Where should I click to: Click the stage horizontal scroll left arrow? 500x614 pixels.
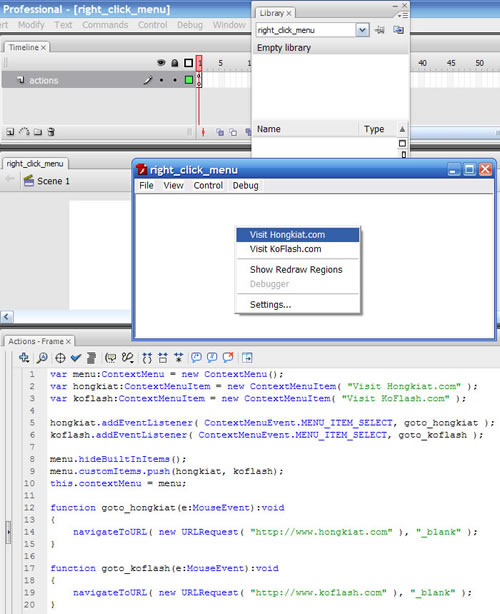point(7,316)
